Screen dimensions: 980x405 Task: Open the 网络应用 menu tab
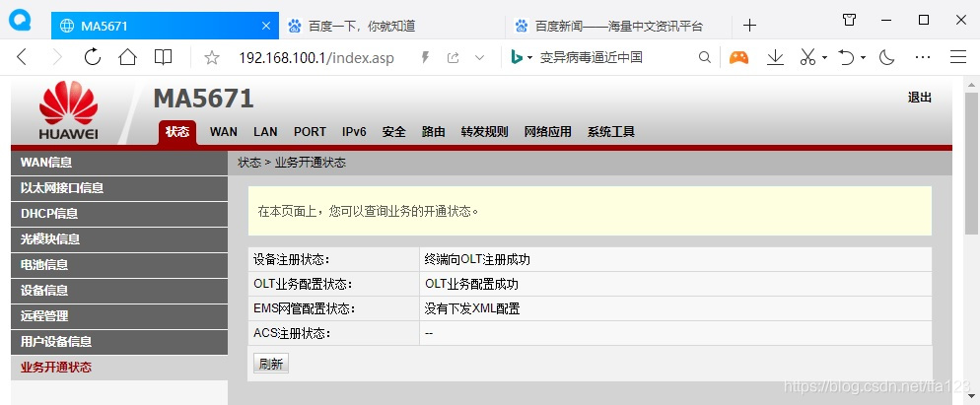pyautogui.click(x=547, y=132)
